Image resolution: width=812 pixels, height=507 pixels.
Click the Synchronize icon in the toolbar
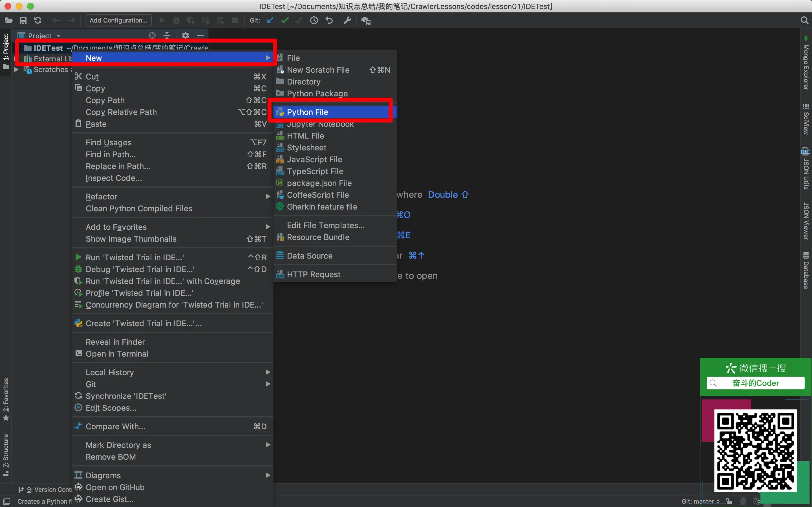point(38,21)
